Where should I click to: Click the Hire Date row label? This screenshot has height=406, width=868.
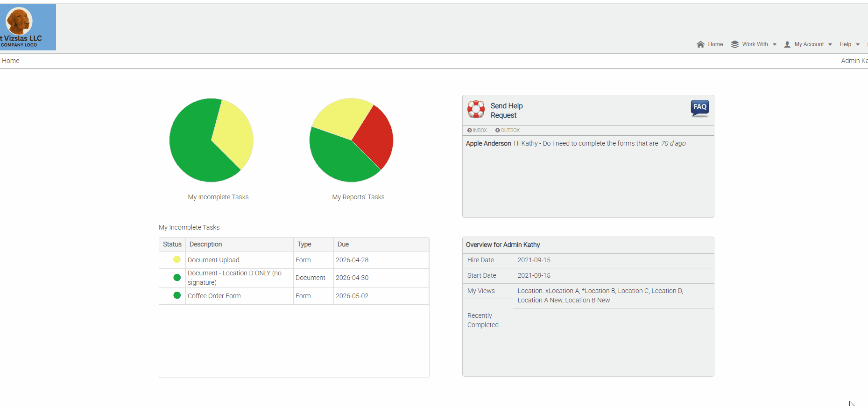(x=480, y=260)
